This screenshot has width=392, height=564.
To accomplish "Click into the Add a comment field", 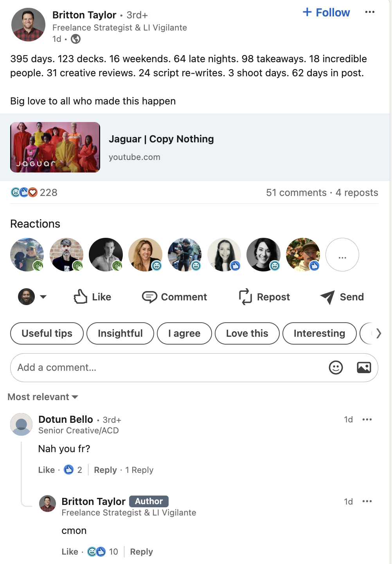I will [168, 368].
